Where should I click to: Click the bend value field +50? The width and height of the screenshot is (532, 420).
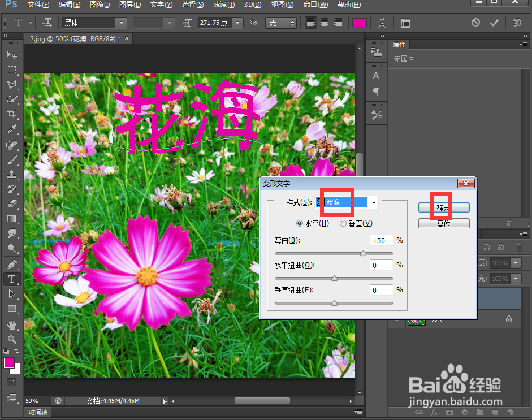tap(382, 240)
